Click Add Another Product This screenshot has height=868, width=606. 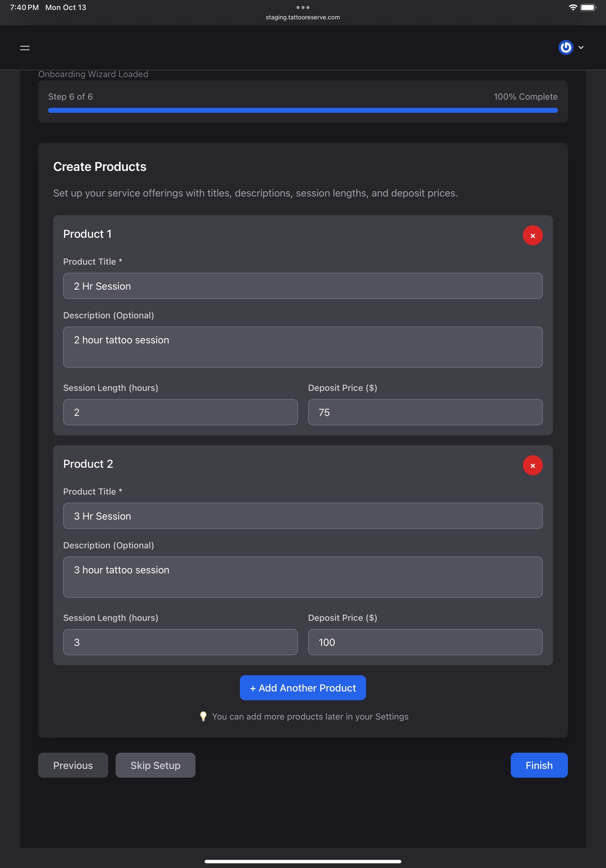[303, 688]
